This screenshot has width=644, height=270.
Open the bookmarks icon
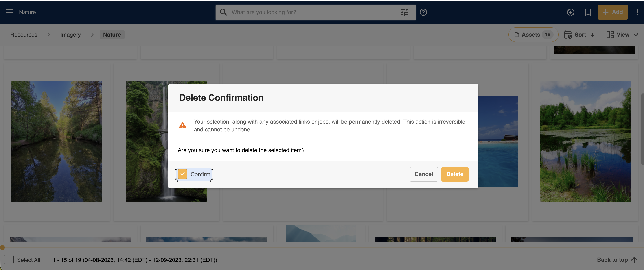[588, 12]
